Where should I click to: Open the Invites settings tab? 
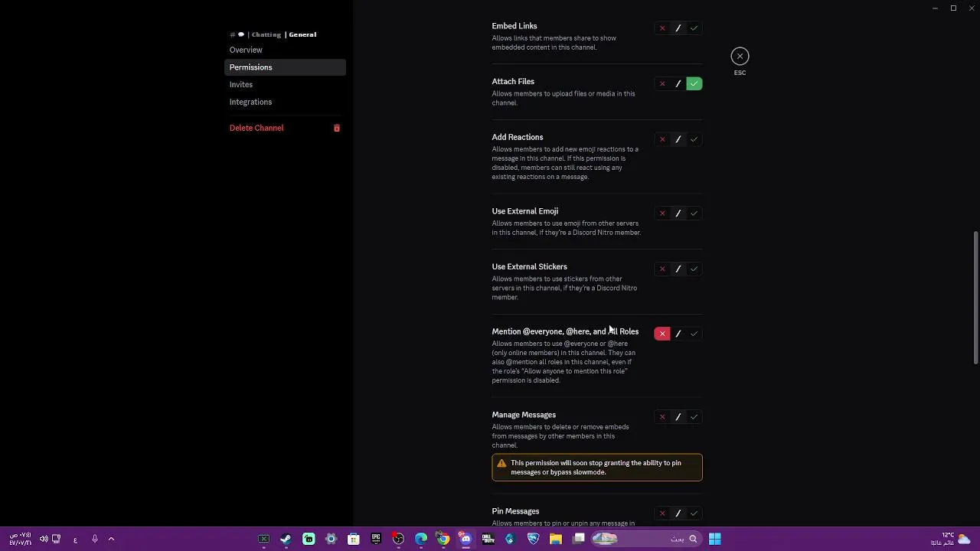tap(285, 85)
